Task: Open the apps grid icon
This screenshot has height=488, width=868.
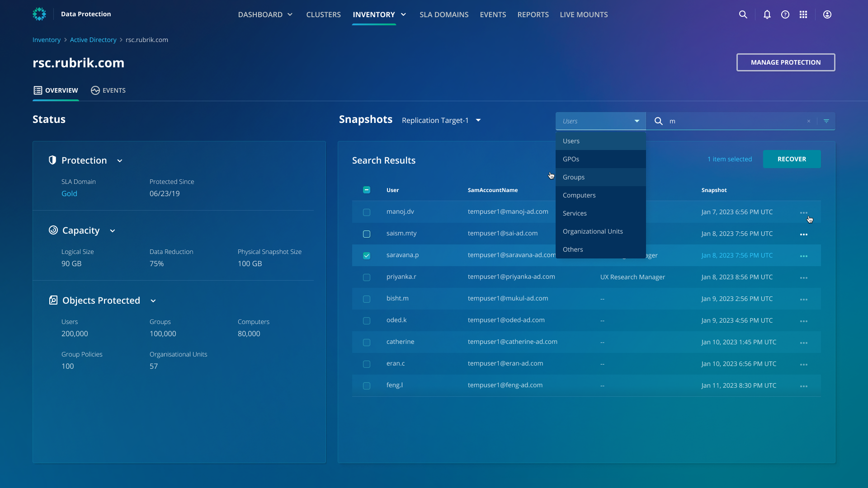Action: tap(803, 14)
